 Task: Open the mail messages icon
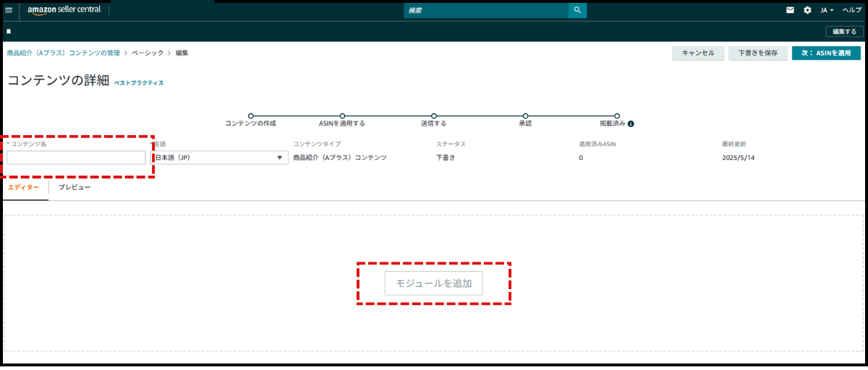coord(791,10)
